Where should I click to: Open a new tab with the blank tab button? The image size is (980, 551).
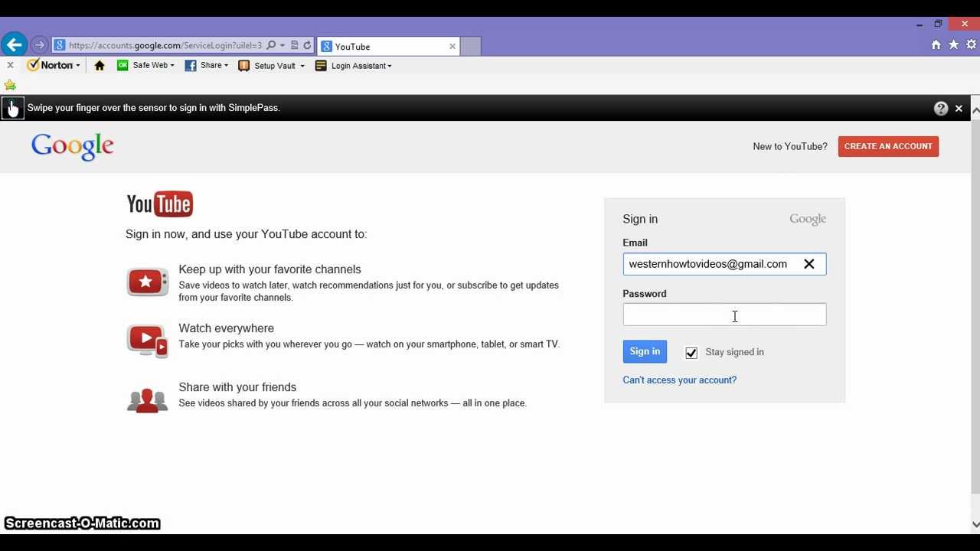point(470,46)
